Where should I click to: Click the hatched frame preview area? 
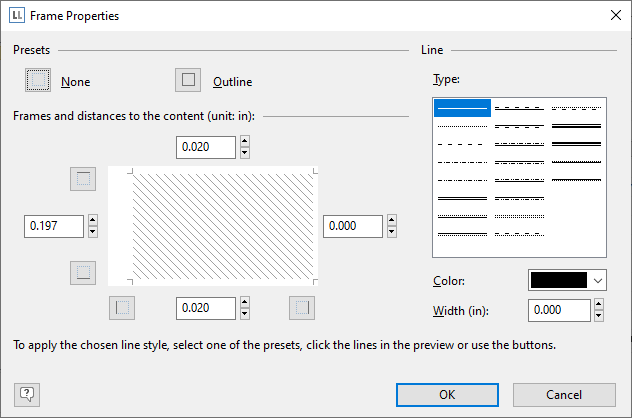pos(213,226)
